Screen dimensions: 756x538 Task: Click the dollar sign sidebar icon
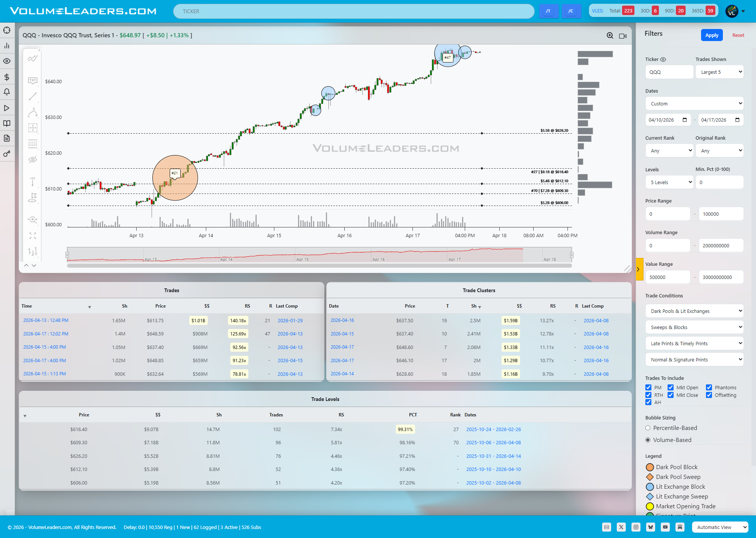[x=7, y=77]
